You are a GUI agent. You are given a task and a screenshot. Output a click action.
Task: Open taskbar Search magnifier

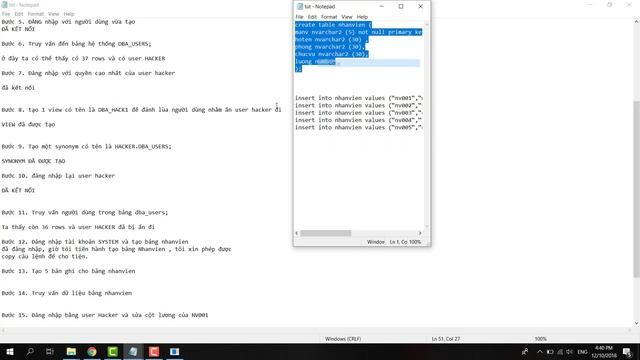(30, 351)
